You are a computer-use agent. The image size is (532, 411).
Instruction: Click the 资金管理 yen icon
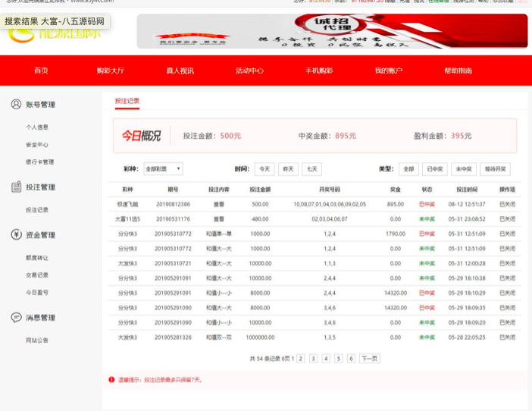16,235
